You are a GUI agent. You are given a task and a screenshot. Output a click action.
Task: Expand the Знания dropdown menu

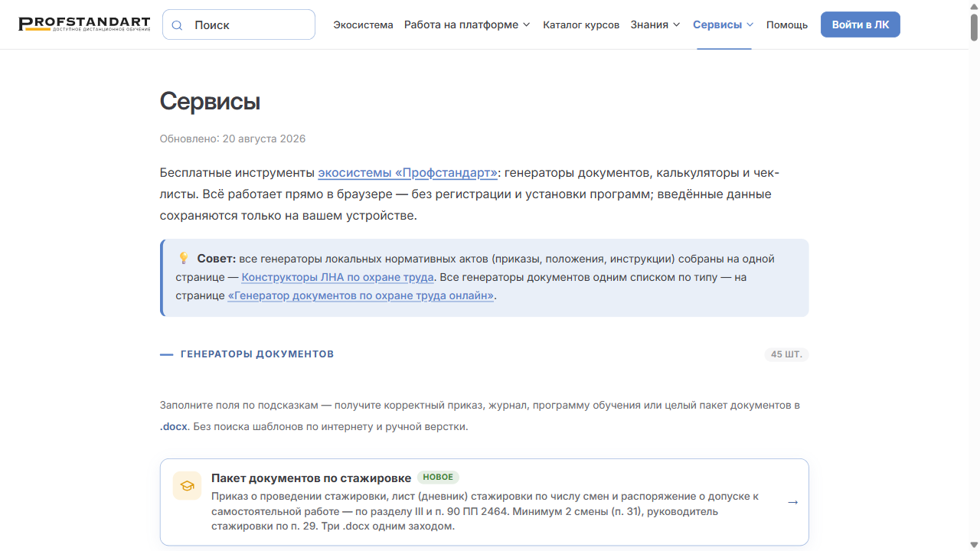tap(655, 24)
